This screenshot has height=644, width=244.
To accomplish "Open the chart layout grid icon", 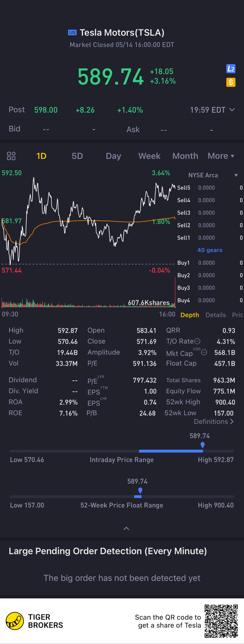I will [11, 156].
